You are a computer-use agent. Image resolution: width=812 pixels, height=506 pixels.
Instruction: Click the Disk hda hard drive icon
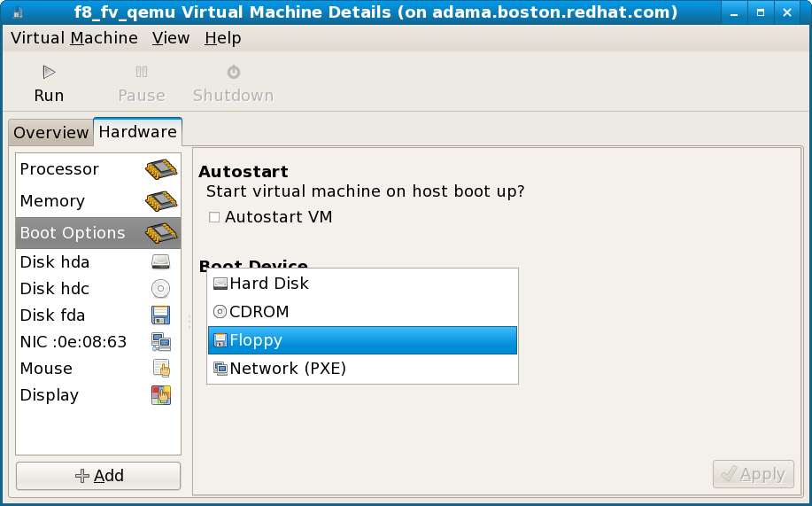(x=160, y=261)
